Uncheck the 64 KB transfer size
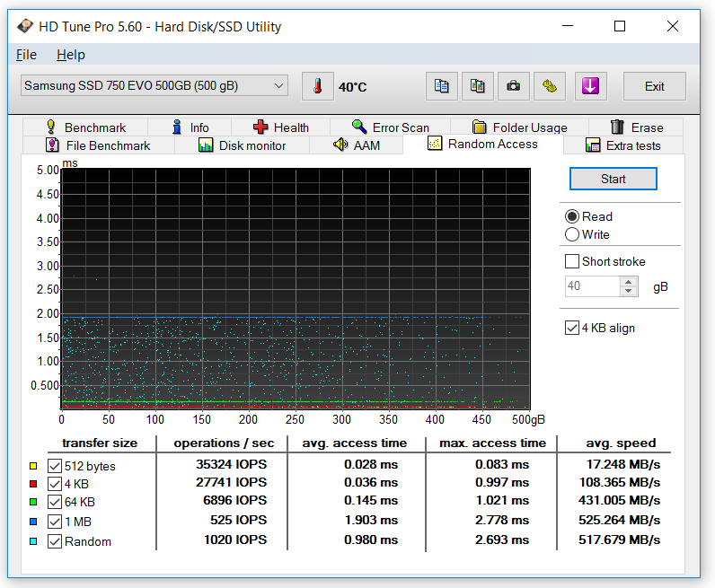Image resolution: width=715 pixels, height=588 pixels. 55,502
